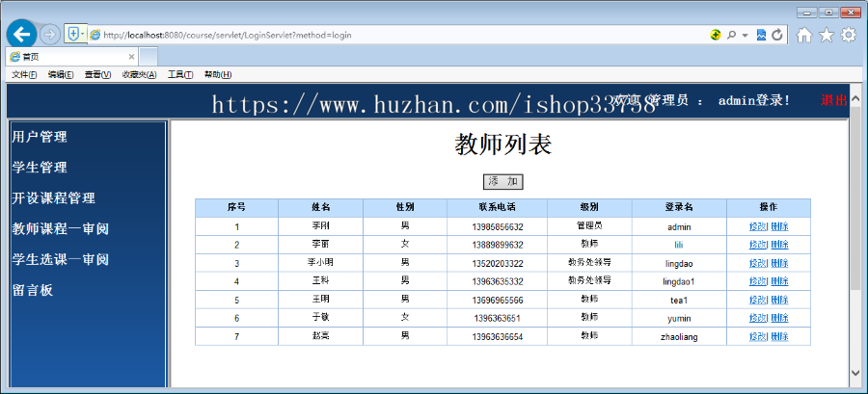Screen dimensions: 868x394
Task: Switch to the 首页 tab
Action: point(72,57)
